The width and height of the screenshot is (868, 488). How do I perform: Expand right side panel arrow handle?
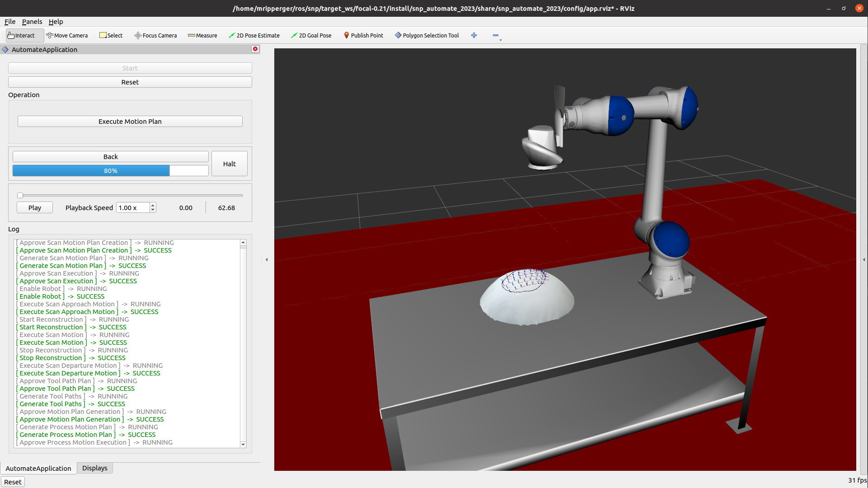[864, 259]
